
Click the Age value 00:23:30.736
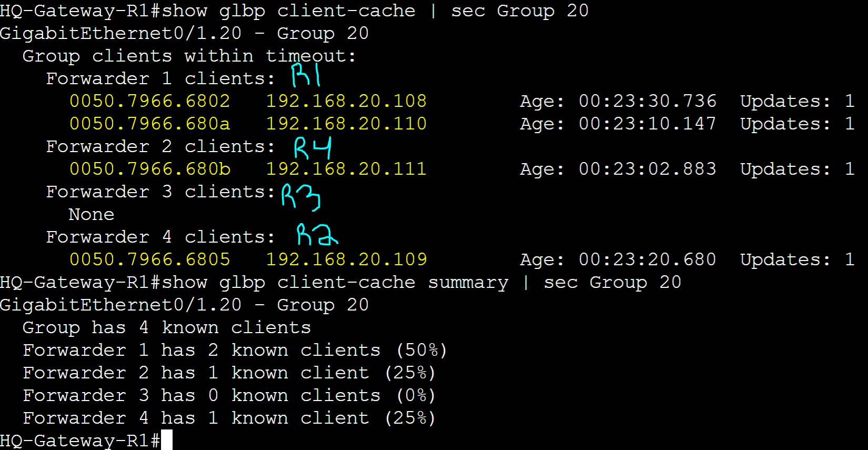pyautogui.click(x=648, y=101)
